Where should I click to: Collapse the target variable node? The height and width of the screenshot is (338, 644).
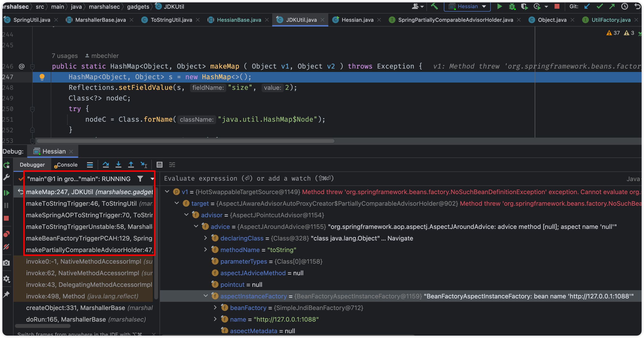coord(177,203)
